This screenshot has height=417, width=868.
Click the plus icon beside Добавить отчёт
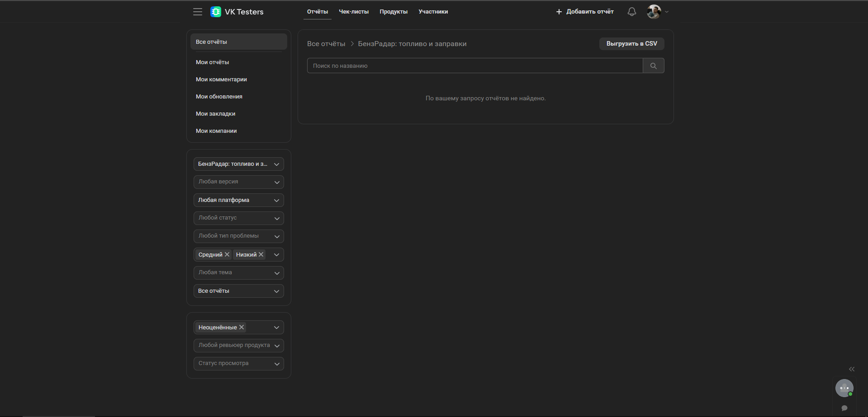pos(559,12)
